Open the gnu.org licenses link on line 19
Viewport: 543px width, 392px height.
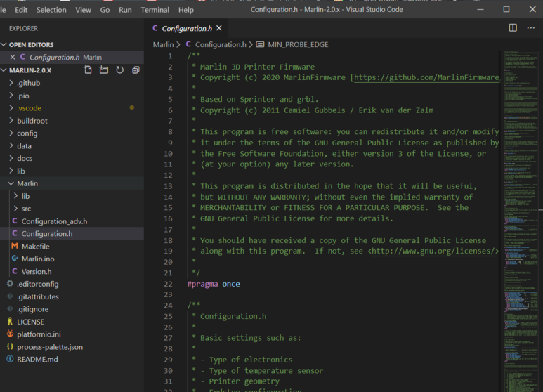(433, 251)
